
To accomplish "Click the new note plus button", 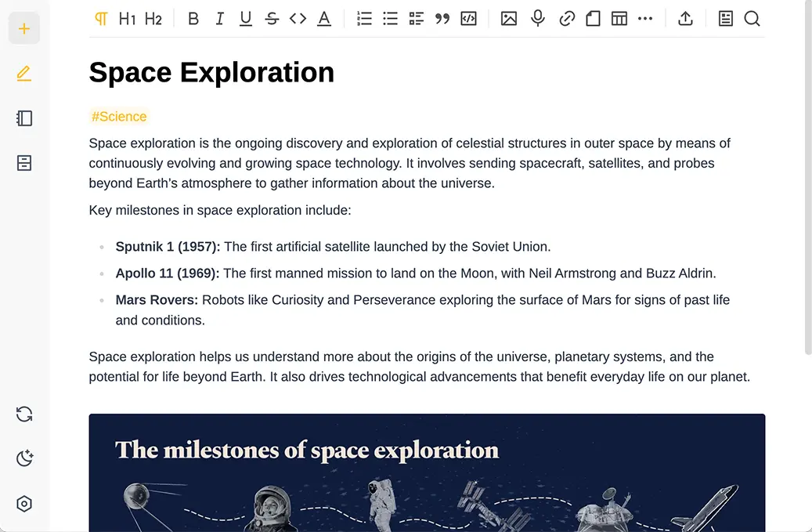I will point(23,28).
